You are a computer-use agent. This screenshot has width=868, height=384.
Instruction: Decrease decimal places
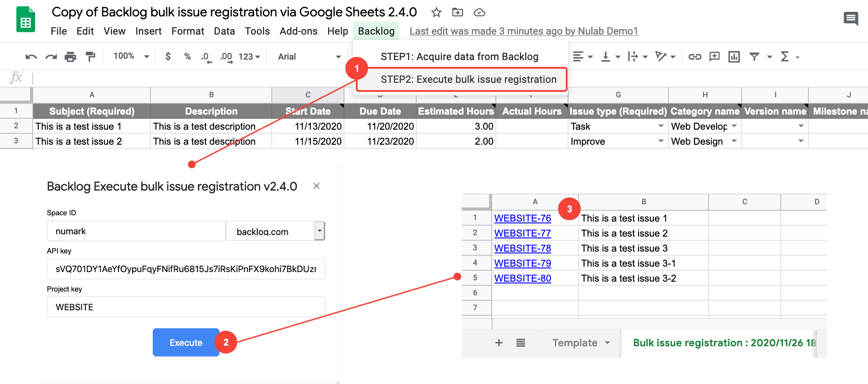pyautogui.click(x=206, y=57)
